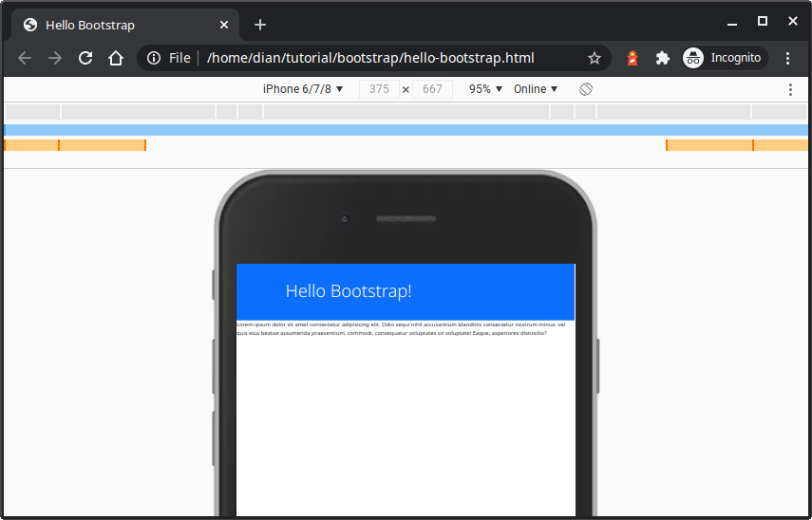Open the lighthouse extension icon
Image resolution: width=812 pixels, height=520 pixels.
[633, 58]
